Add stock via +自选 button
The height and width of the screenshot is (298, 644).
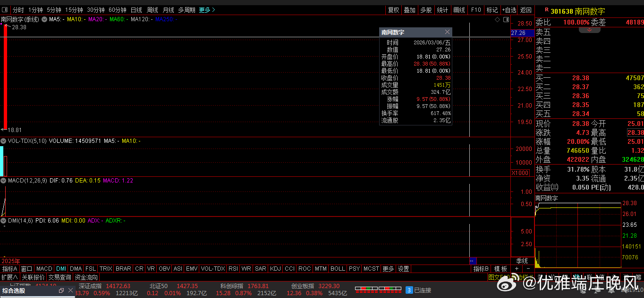[509, 10]
